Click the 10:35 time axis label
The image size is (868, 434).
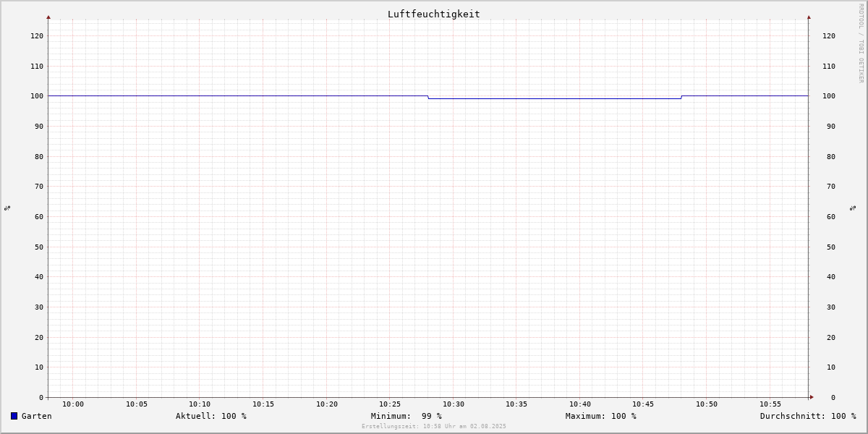[x=516, y=404]
